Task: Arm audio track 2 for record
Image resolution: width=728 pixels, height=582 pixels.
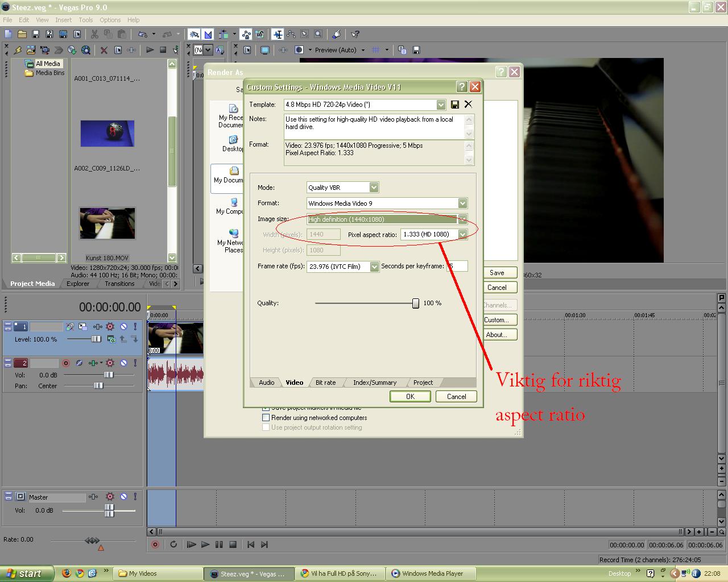Action: pyautogui.click(x=65, y=363)
